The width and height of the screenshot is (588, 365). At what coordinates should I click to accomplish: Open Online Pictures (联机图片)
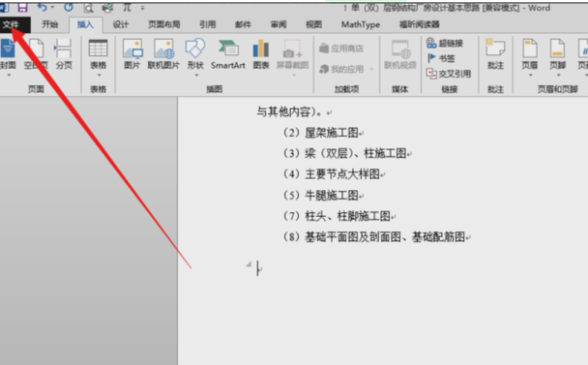pyautogui.click(x=164, y=54)
